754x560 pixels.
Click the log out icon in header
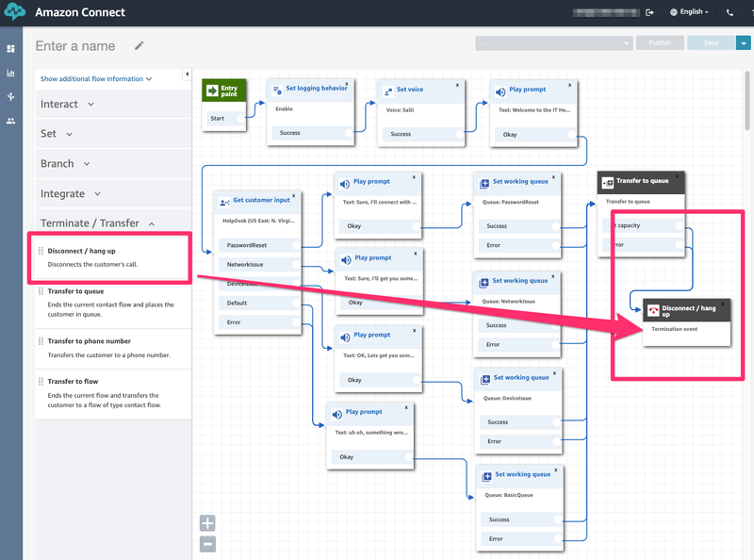(649, 12)
